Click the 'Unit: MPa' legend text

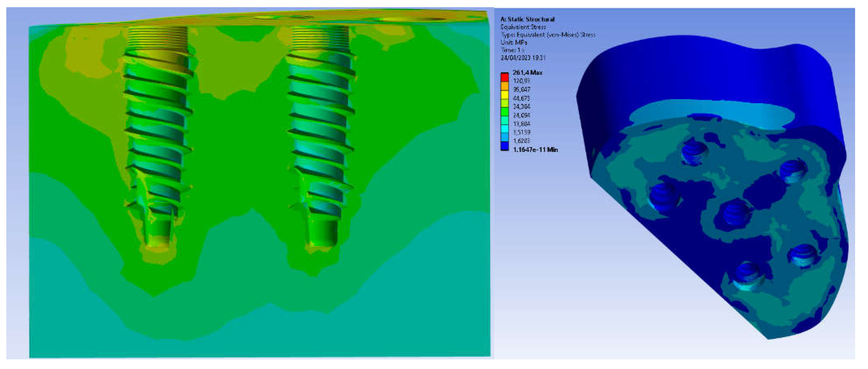[x=513, y=43]
